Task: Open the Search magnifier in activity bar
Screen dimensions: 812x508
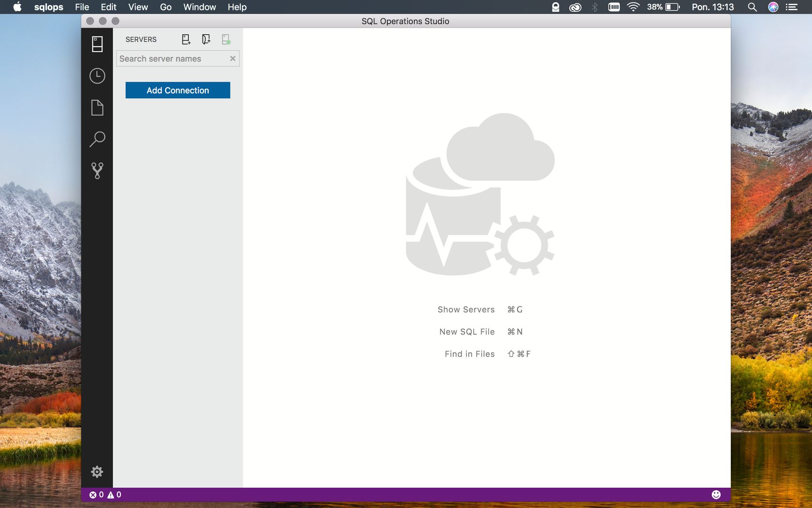Action: (x=97, y=139)
